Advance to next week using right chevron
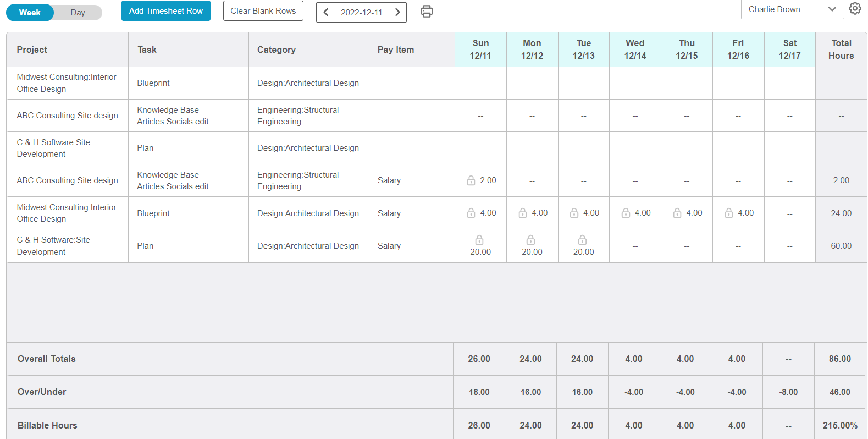868x439 pixels. point(397,12)
